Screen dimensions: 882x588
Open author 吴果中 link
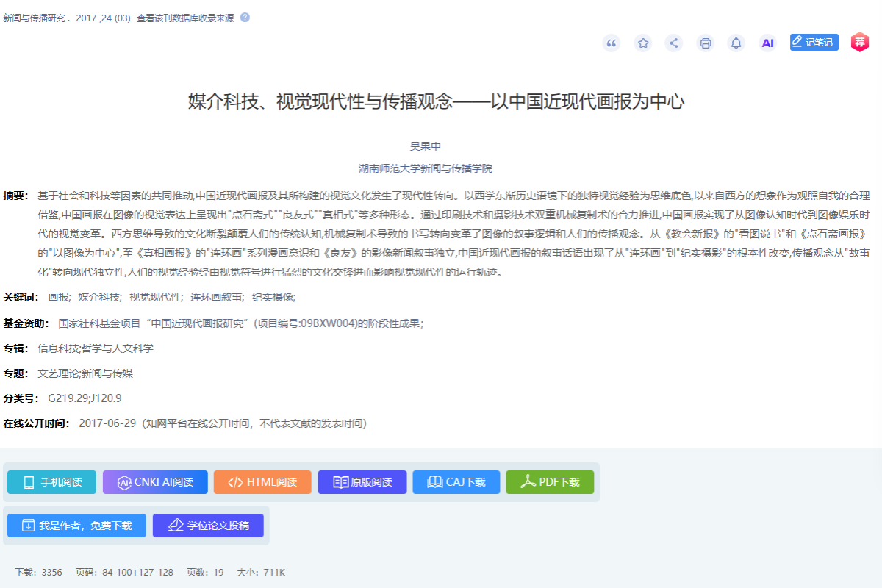click(x=425, y=146)
